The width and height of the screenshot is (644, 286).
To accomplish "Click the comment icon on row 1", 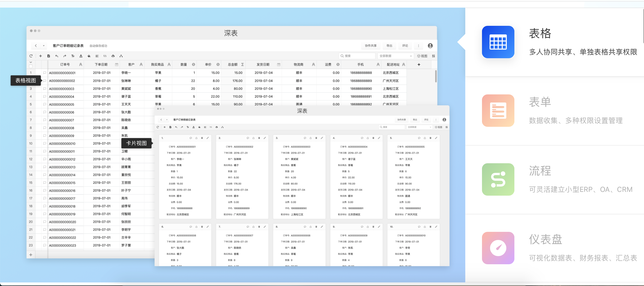I will (x=45, y=73).
